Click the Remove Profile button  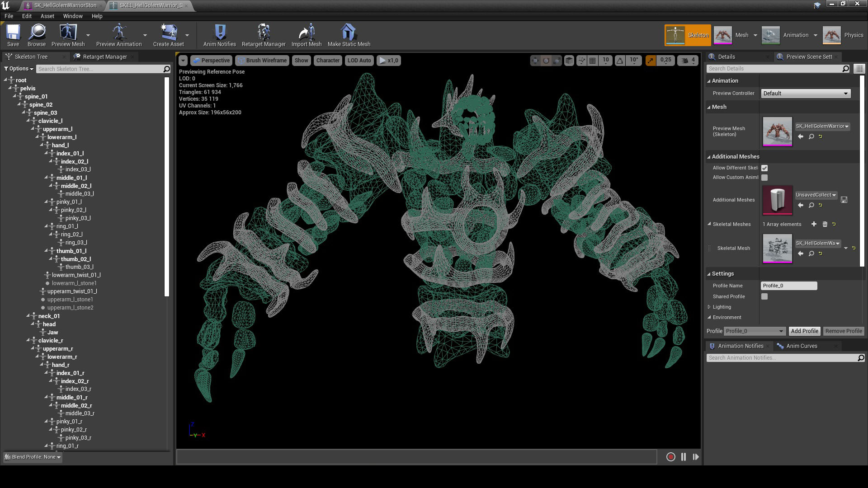pos(843,331)
